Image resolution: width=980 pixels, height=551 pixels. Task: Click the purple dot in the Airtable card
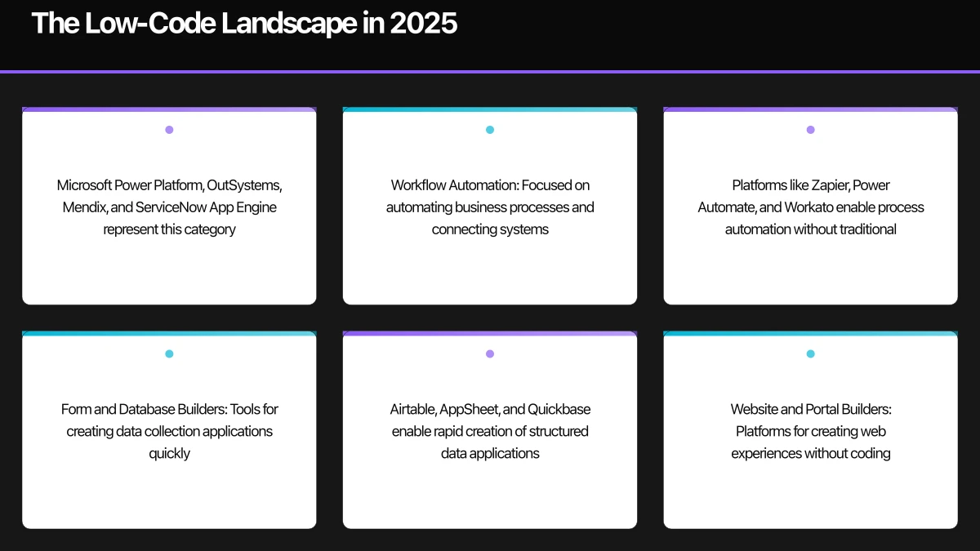click(490, 354)
